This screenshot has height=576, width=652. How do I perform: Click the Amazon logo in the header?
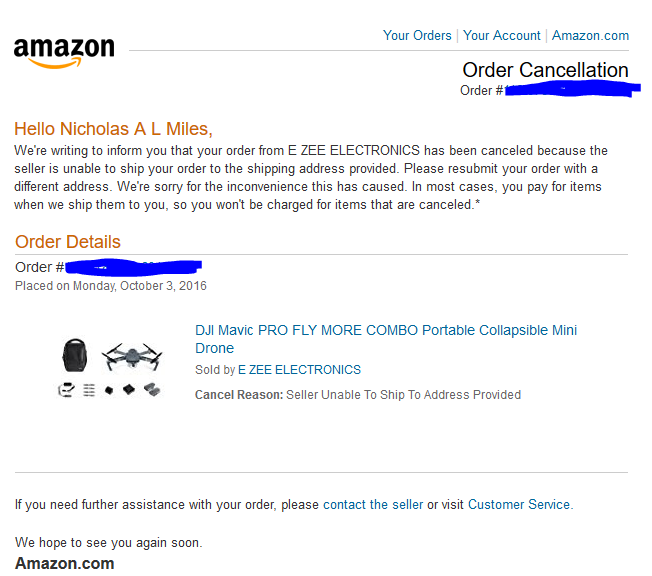64,51
